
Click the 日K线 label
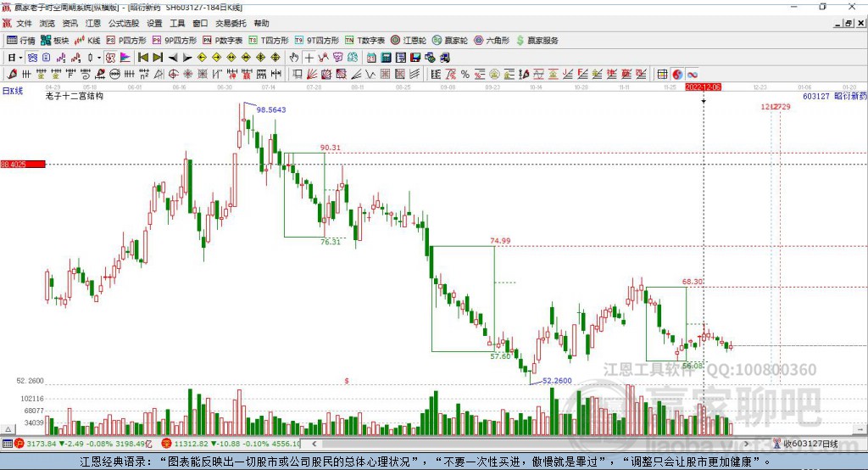tap(12, 91)
